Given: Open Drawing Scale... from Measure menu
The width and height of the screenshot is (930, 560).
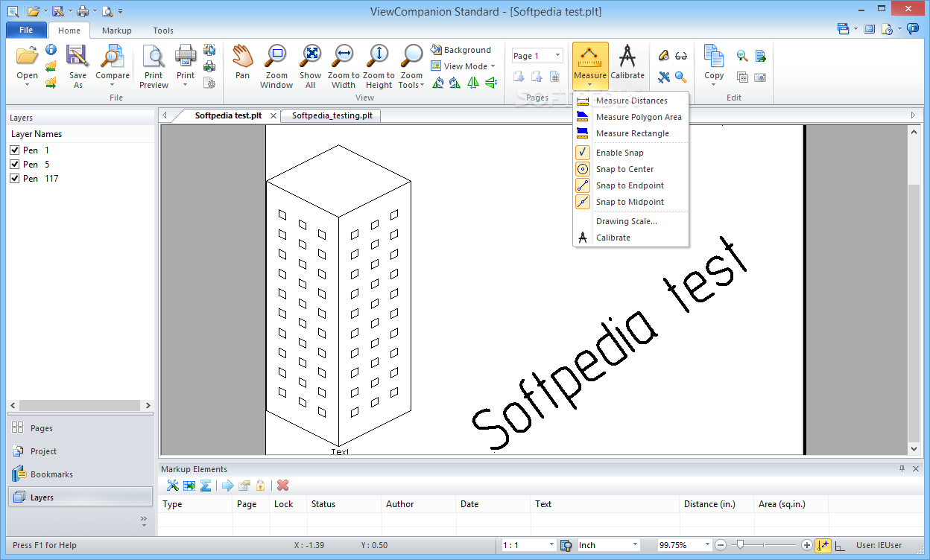Looking at the screenshot, I should (630, 221).
